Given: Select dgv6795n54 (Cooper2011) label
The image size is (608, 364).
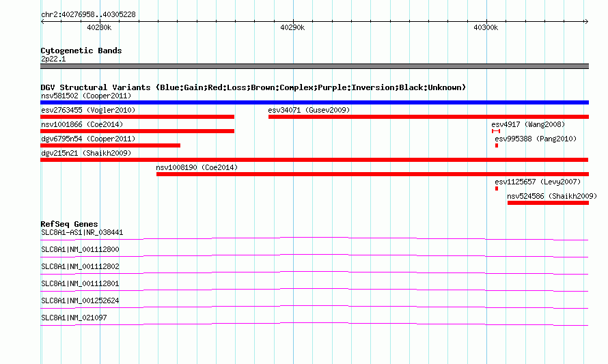Looking at the screenshot, I should (x=88, y=139).
